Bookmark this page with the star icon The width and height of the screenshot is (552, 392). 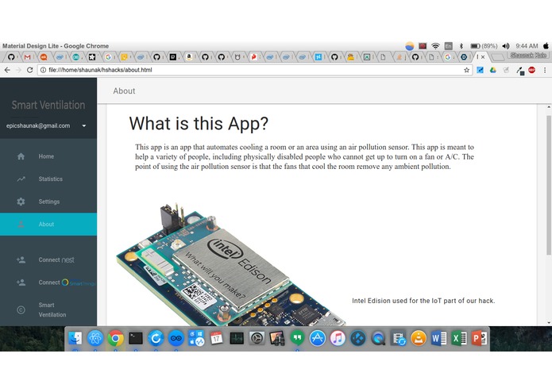(467, 70)
